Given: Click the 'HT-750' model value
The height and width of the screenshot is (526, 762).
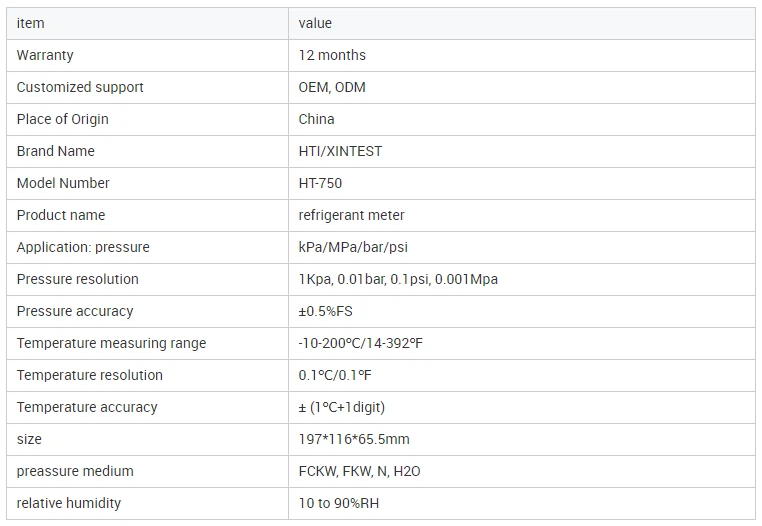Looking at the screenshot, I should (x=320, y=183).
